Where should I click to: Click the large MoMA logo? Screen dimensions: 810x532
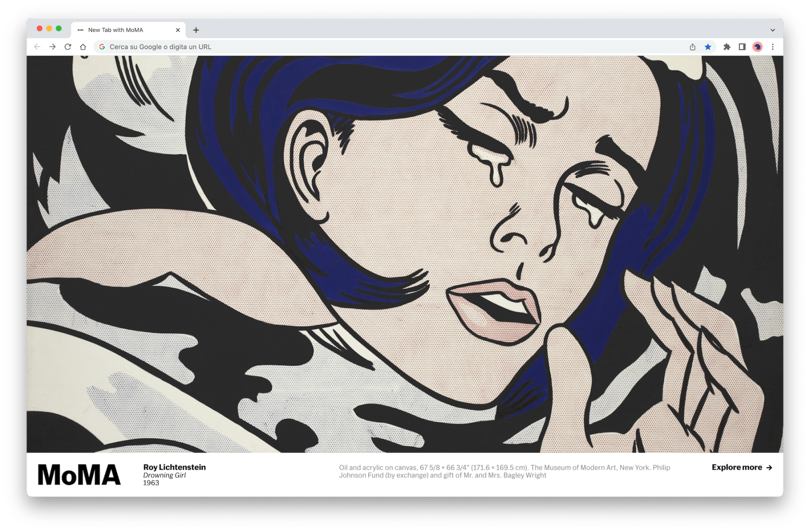point(79,475)
